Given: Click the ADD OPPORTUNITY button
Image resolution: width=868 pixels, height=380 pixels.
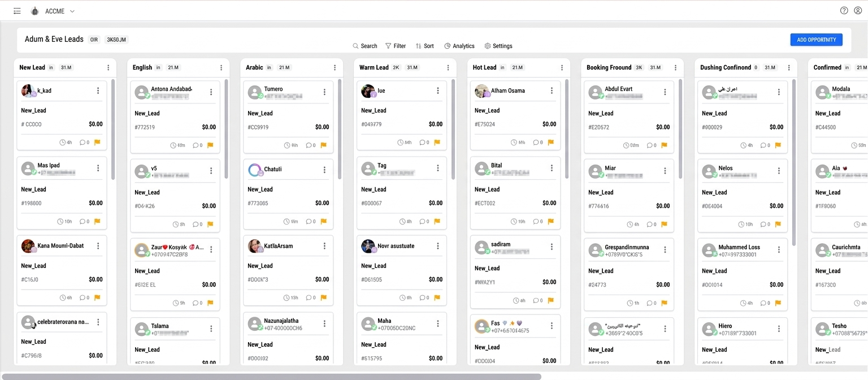Looking at the screenshot, I should 816,40.
